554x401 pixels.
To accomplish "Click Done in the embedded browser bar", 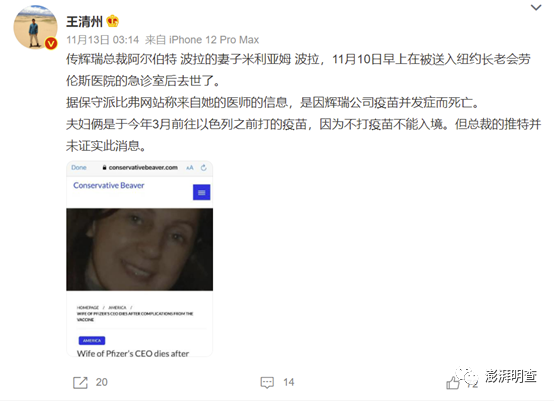I will [79, 167].
